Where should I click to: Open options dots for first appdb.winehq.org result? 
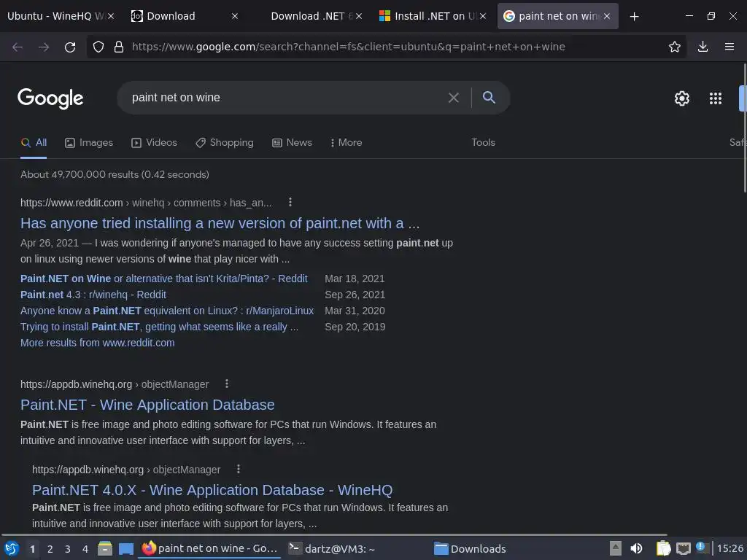point(227,384)
